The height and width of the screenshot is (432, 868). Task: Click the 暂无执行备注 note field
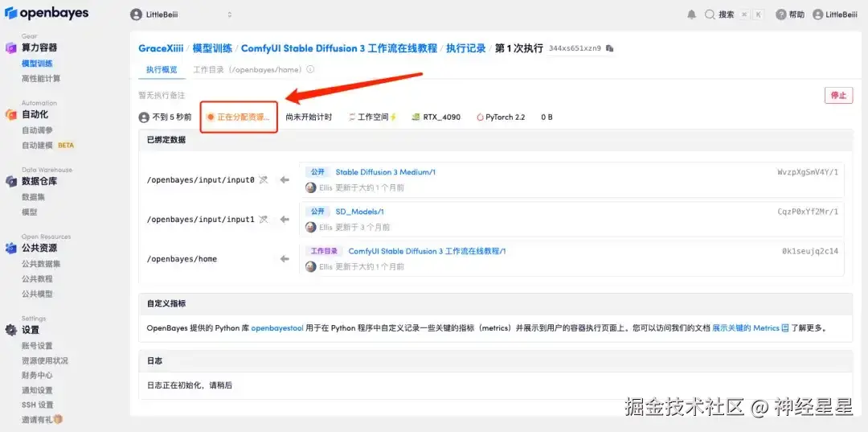click(162, 95)
